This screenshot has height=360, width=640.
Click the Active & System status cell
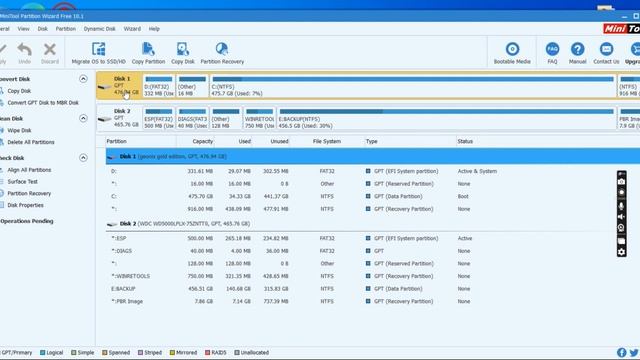point(477,171)
